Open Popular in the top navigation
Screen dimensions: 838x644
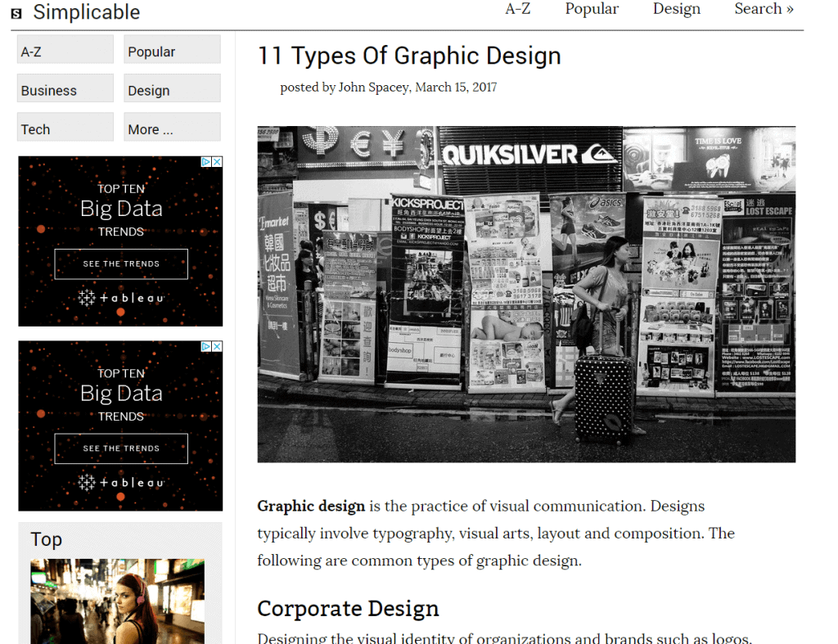(592, 9)
